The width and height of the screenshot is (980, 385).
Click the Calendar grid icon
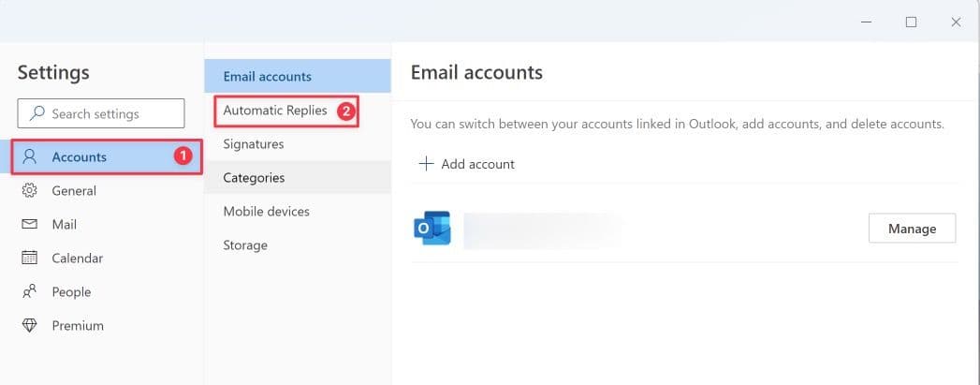pyautogui.click(x=29, y=259)
